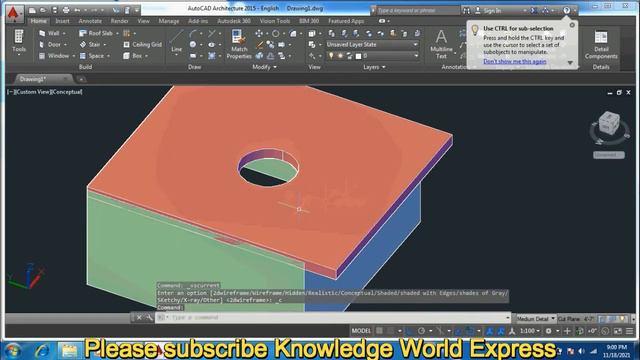Expand the Layers panel arrow
The width and height of the screenshot is (640, 360).
point(384,67)
